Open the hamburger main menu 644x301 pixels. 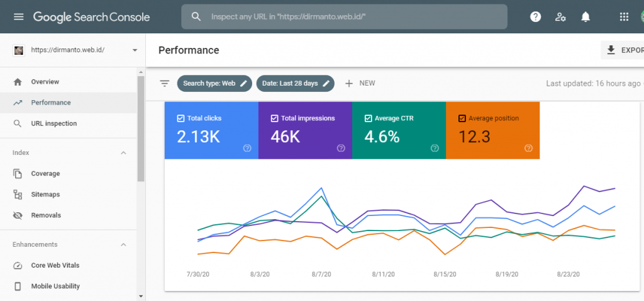click(x=19, y=17)
